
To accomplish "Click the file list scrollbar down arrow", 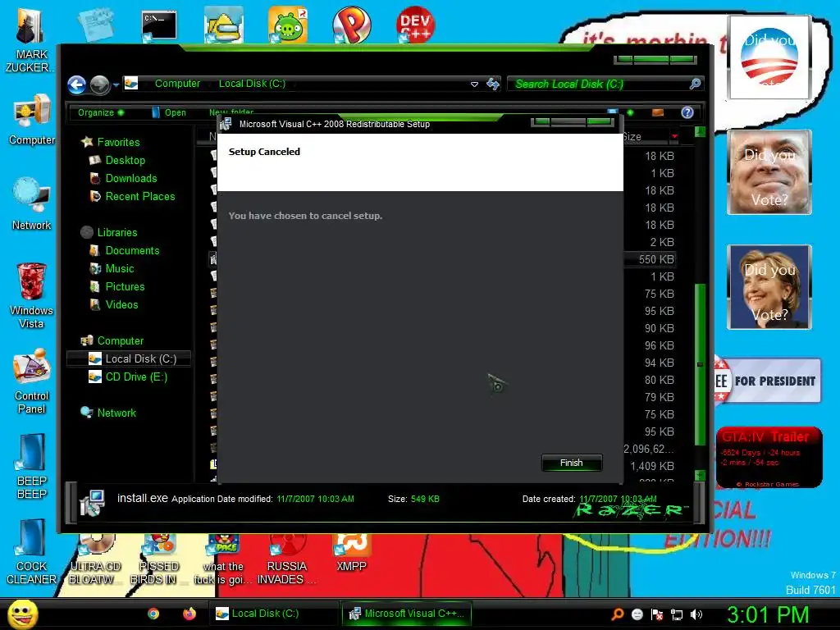I will coord(700,475).
